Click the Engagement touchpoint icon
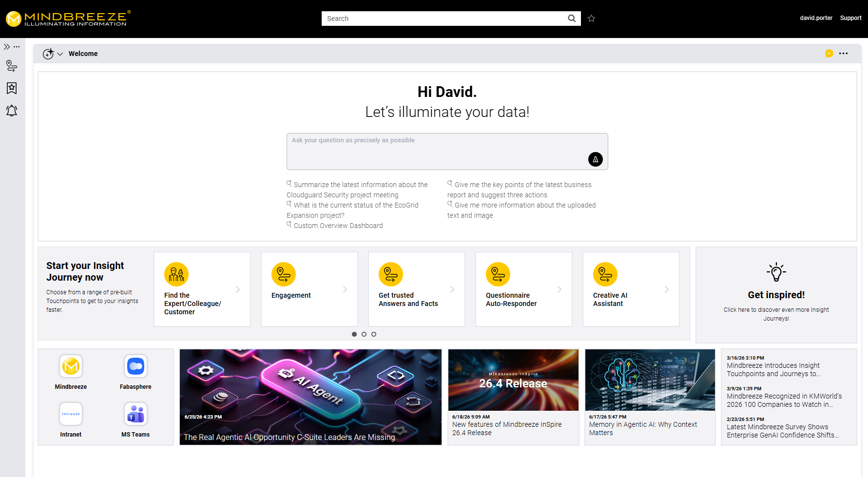This screenshot has height=477, width=868. [x=284, y=274]
